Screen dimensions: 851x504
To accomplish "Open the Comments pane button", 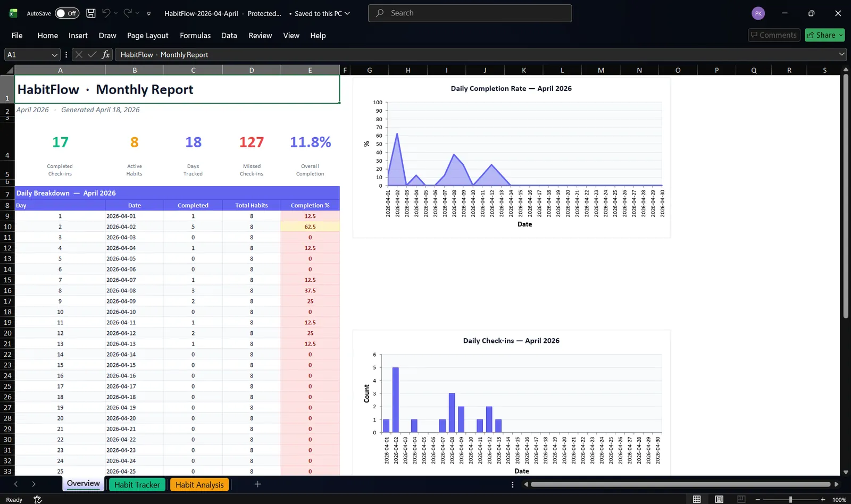I will pyautogui.click(x=774, y=35).
